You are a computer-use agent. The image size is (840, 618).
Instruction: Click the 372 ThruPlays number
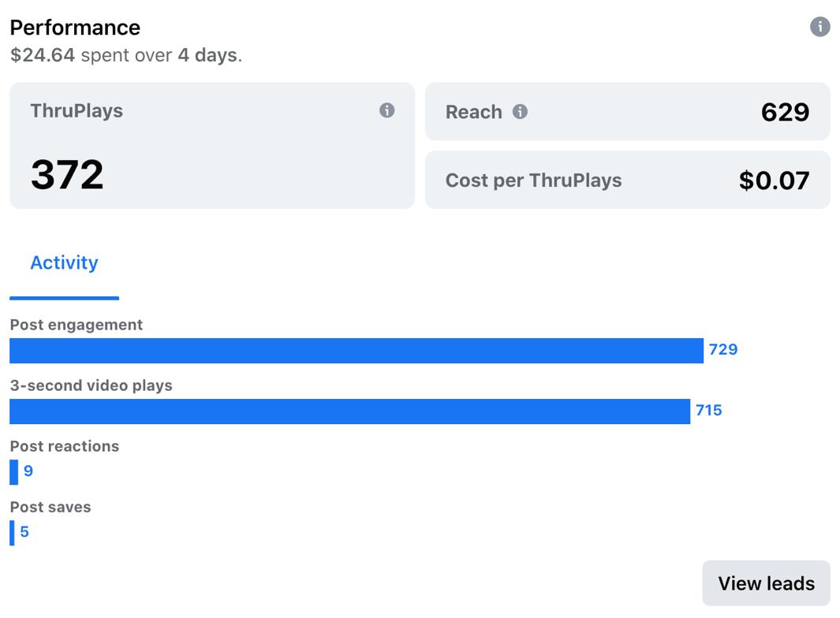coord(67,175)
